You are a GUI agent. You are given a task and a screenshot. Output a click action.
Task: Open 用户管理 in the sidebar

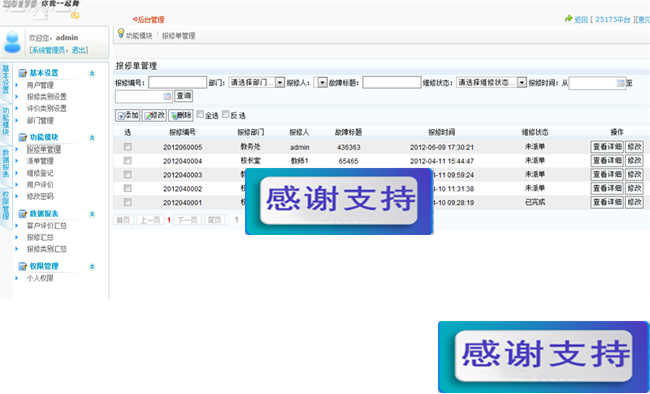coord(40,85)
